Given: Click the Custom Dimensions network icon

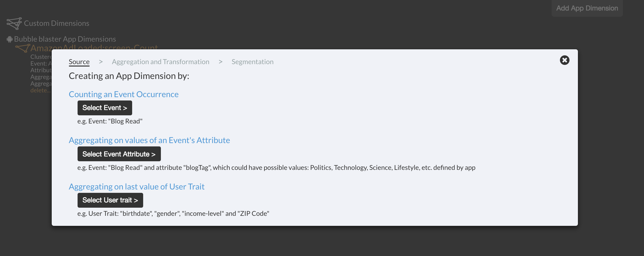Looking at the screenshot, I should [x=14, y=23].
